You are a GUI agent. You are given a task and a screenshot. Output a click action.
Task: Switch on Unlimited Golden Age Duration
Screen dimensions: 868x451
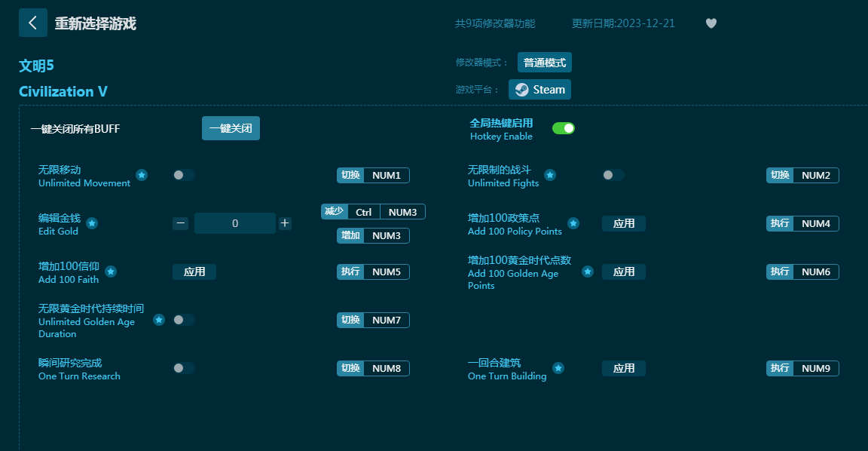[183, 320]
